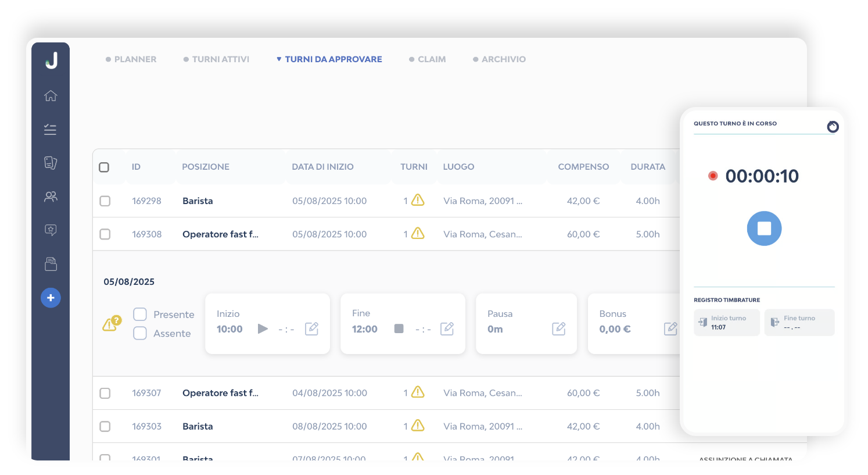This screenshot has width=868, height=475.
Task: Open the Operatore fast f... shift 169307
Action: (220, 393)
